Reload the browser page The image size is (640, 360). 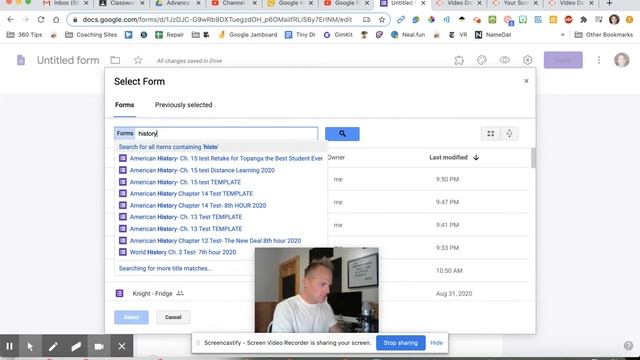[x=41, y=19]
